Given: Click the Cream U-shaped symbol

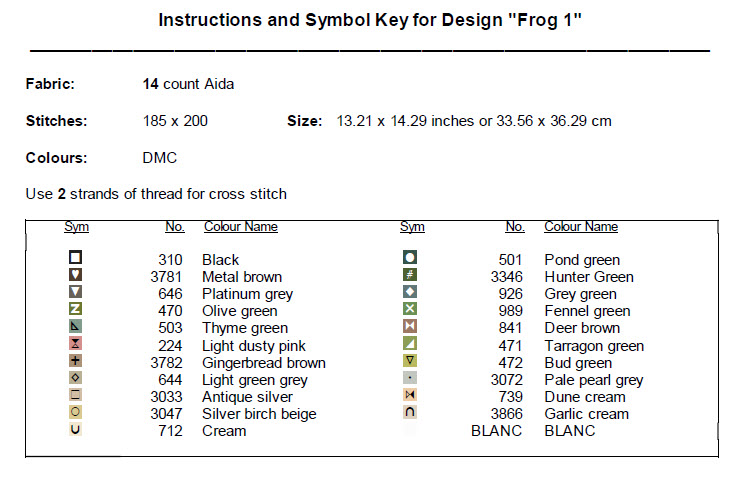Looking at the screenshot, I should tap(75, 429).
